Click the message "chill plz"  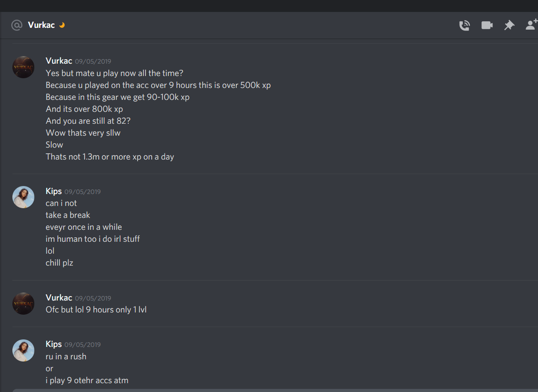click(x=59, y=263)
